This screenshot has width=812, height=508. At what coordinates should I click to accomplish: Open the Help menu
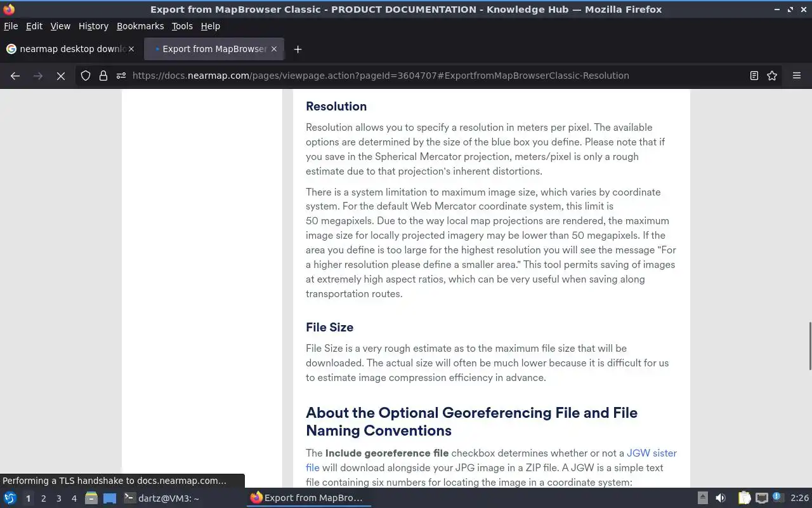210,26
